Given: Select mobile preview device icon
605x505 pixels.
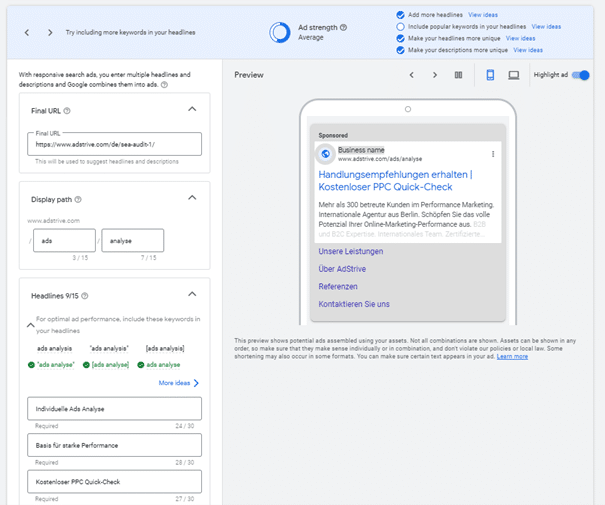Looking at the screenshot, I should pyautogui.click(x=490, y=75).
